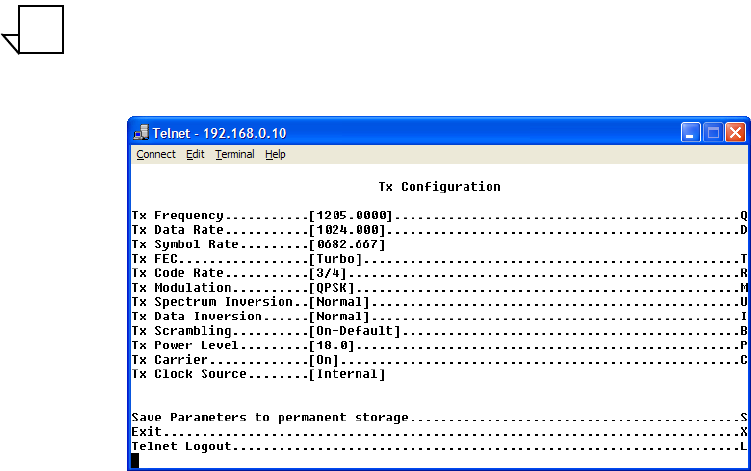Click the 'Tx Frequency' label
This screenshot has width=751, height=471.
tap(178, 216)
